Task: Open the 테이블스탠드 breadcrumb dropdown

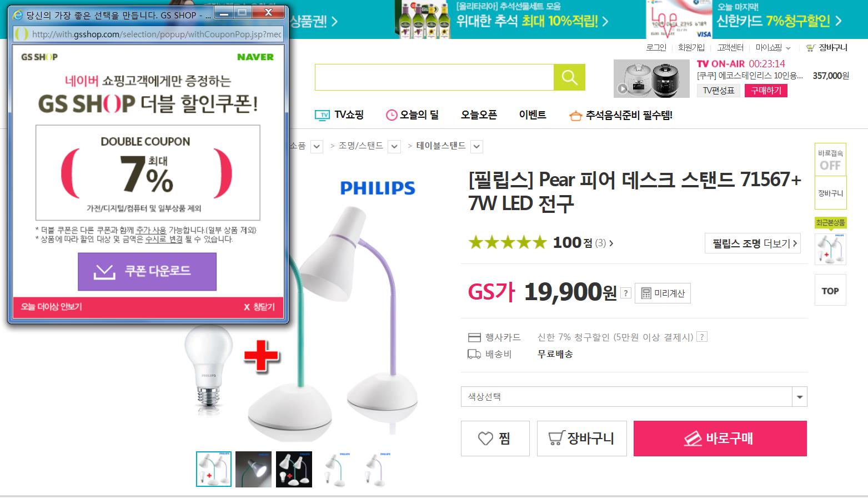Action: (476, 147)
